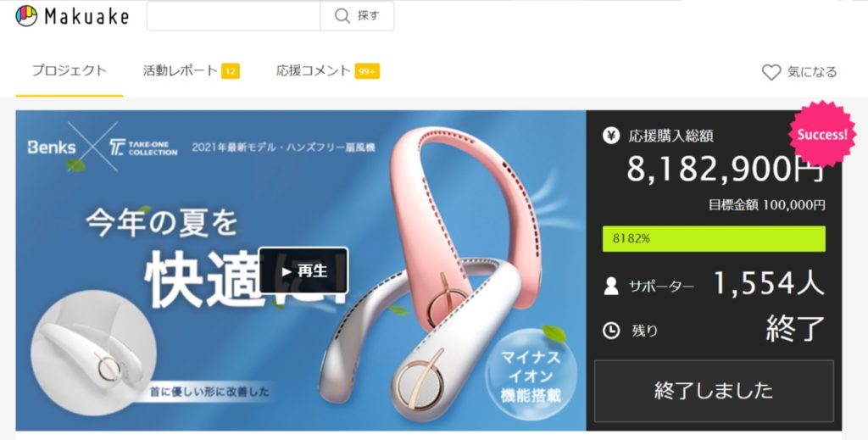Screen dimensions: 868x440
Task: Click the heart favorite icon
Action: [x=771, y=72]
